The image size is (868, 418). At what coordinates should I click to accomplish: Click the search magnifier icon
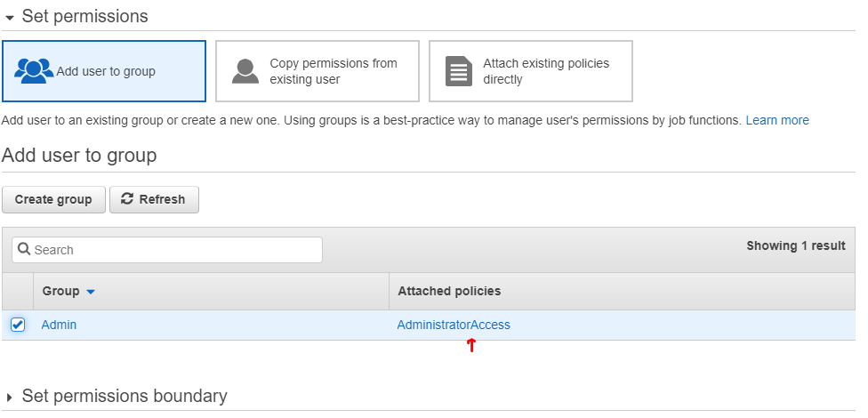point(24,250)
